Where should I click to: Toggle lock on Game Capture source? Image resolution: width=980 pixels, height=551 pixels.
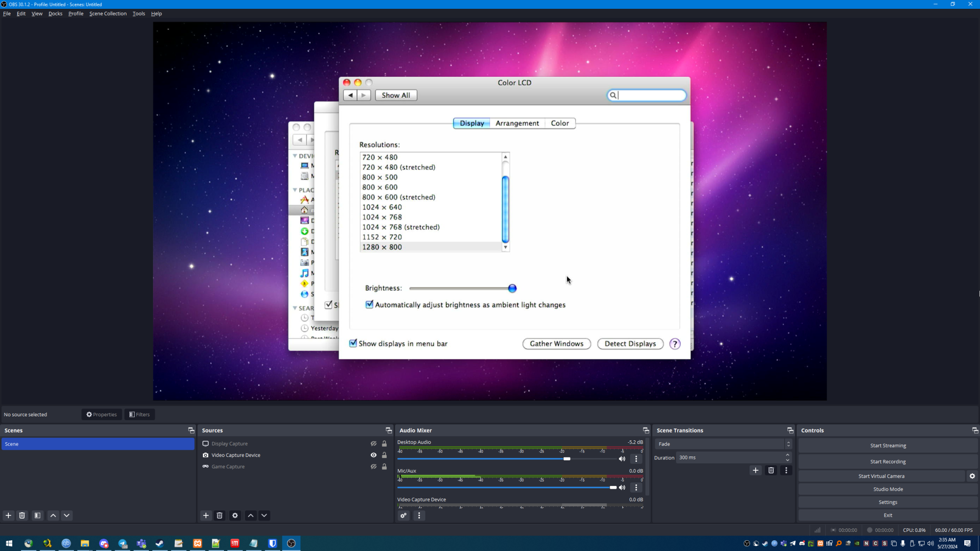pos(384,467)
